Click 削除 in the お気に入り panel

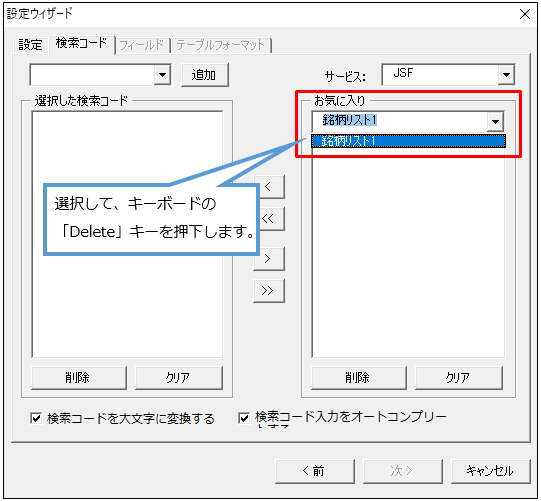pos(358,378)
